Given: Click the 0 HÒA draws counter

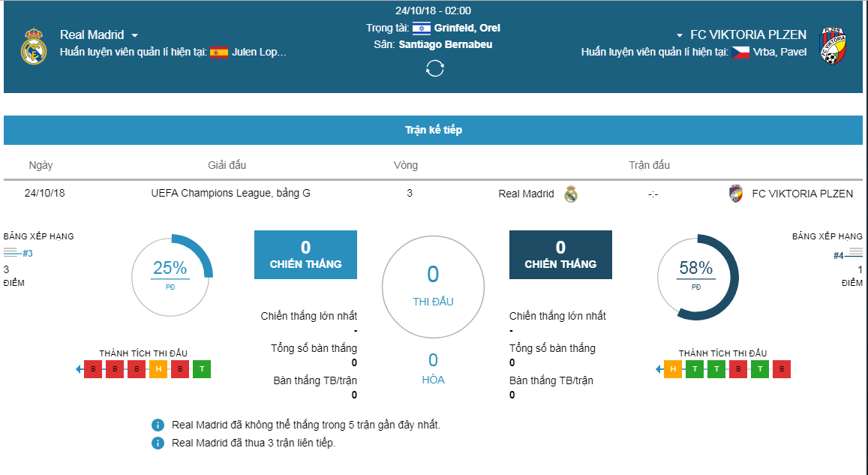Looking at the screenshot, I should coord(433,368).
